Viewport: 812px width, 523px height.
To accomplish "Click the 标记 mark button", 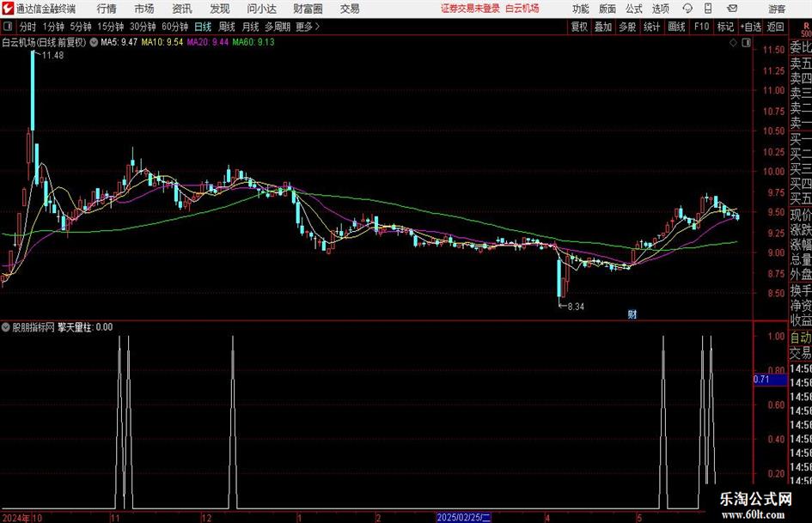I will point(725,27).
